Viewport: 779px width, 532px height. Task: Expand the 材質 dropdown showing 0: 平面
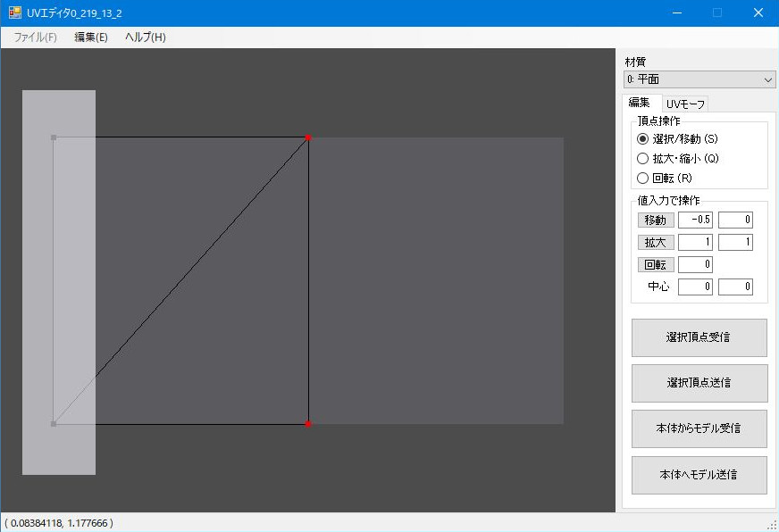699,79
